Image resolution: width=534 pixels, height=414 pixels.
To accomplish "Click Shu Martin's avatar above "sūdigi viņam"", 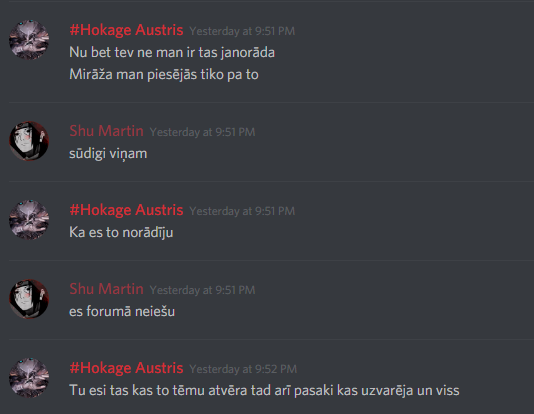I will (29, 141).
